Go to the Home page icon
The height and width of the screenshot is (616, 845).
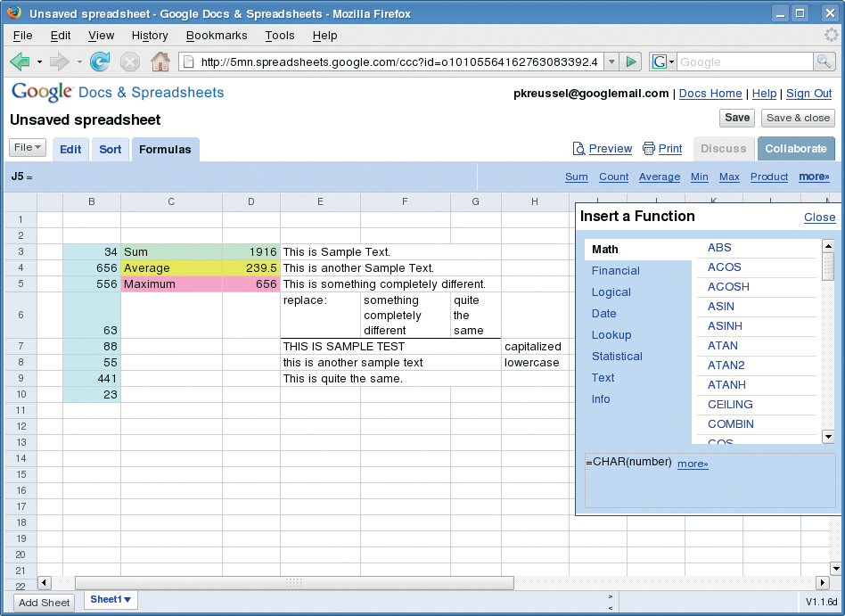tap(160, 62)
